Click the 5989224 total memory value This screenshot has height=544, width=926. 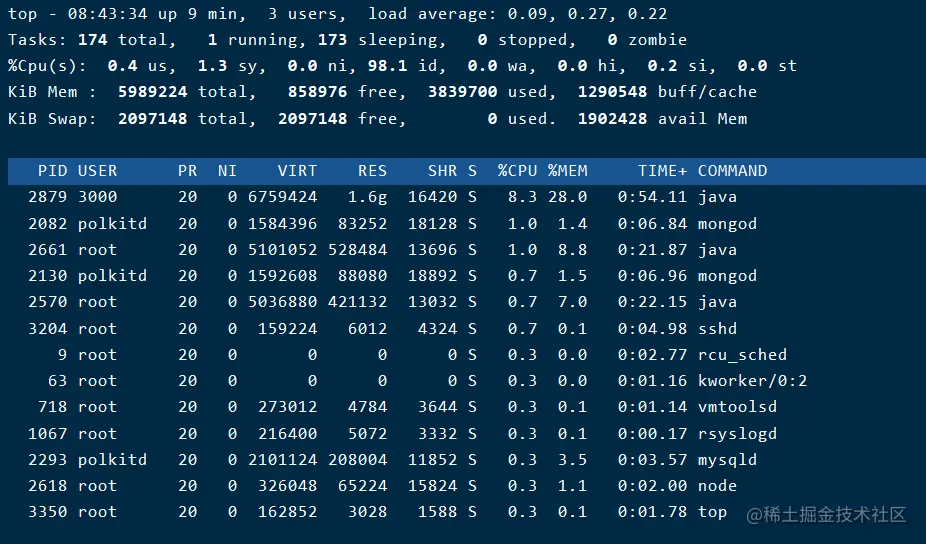[x=152, y=92]
